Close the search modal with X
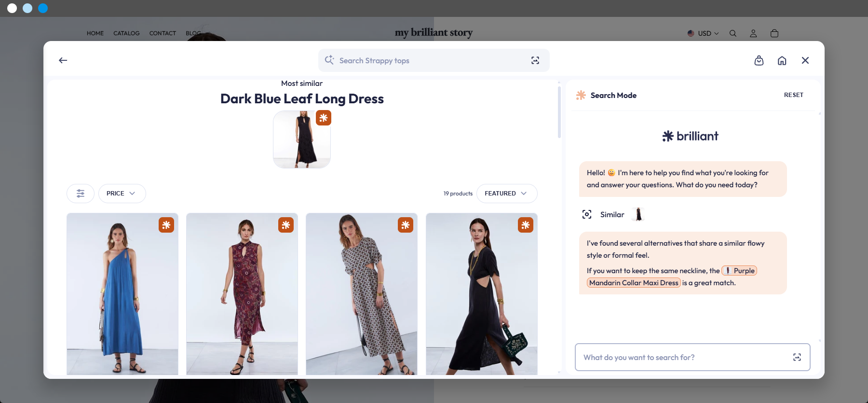This screenshot has height=403, width=868. coord(805,60)
